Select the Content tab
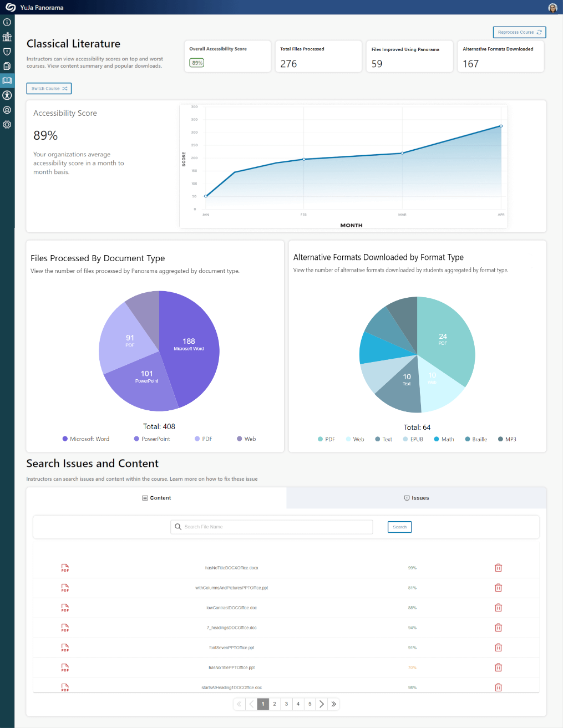Image resolution: width=563 pixels, height=728 pixels. (x=156, y=498)
